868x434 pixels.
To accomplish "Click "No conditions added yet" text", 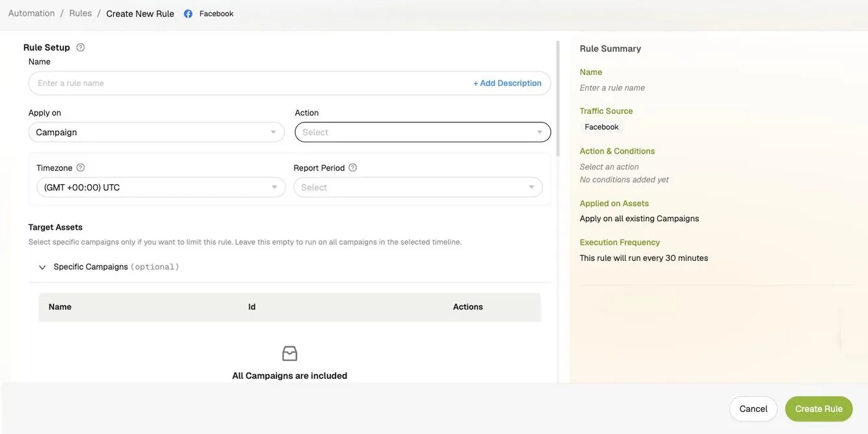I will click(x=624, y=179).
